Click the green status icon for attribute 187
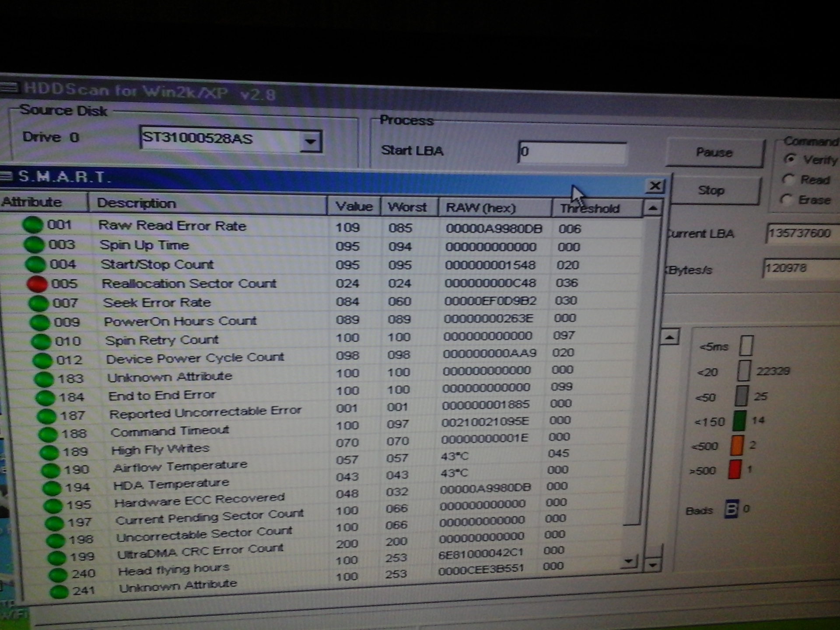 pyautogui.click(x=47, y=416)
